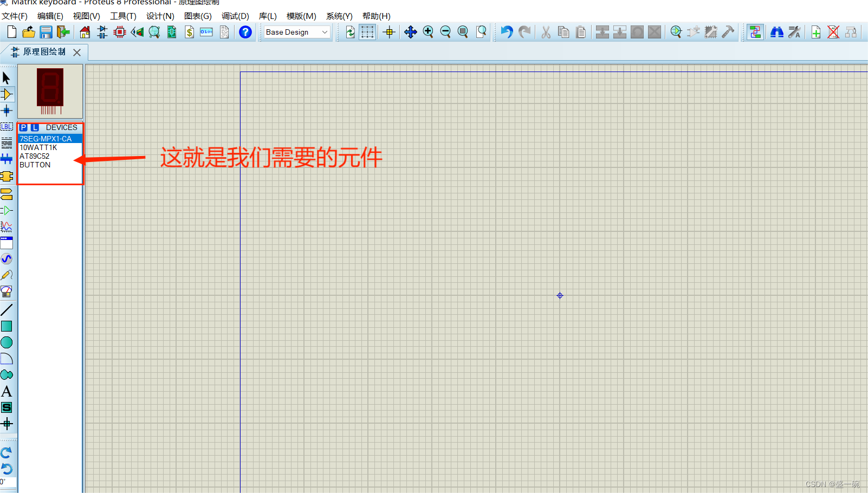Rotate clockwise arrow icon
Screen dimensions: 868x493
tap(7, 452)
